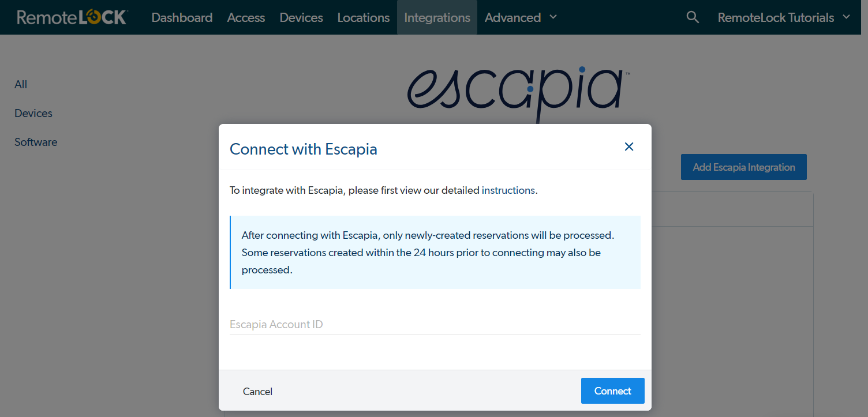868x417 pixels.
Task: Click the Advanced navigation label
Action: (512, 17)
